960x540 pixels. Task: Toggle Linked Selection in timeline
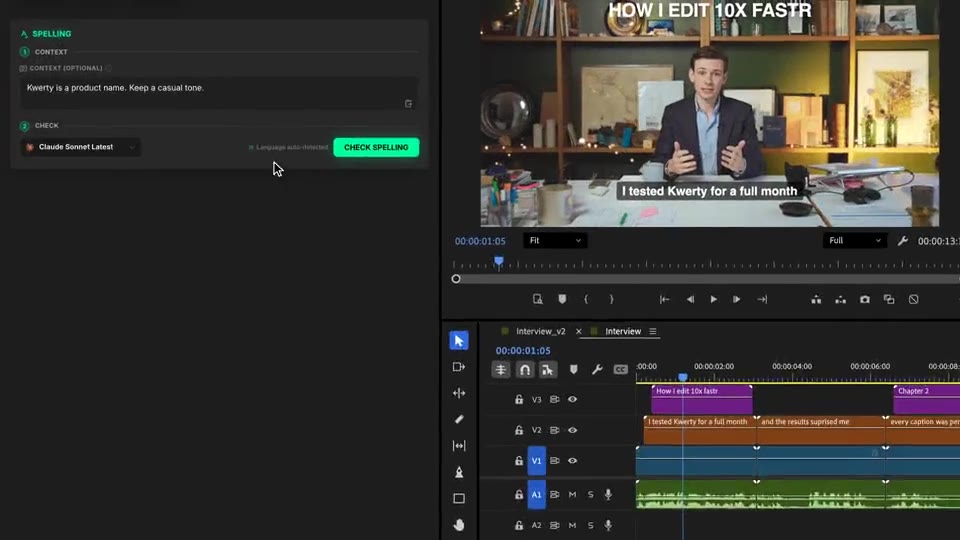548,370
